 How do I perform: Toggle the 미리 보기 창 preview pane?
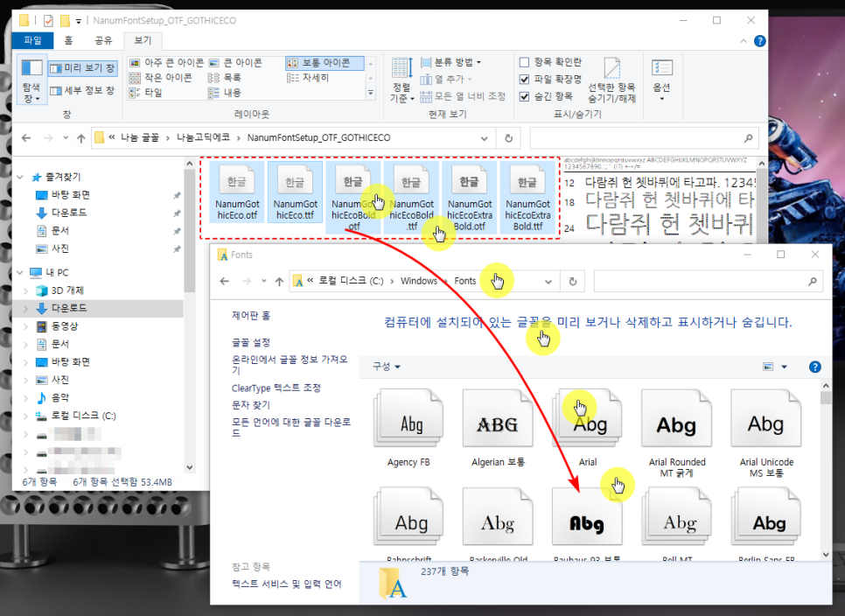82,68
